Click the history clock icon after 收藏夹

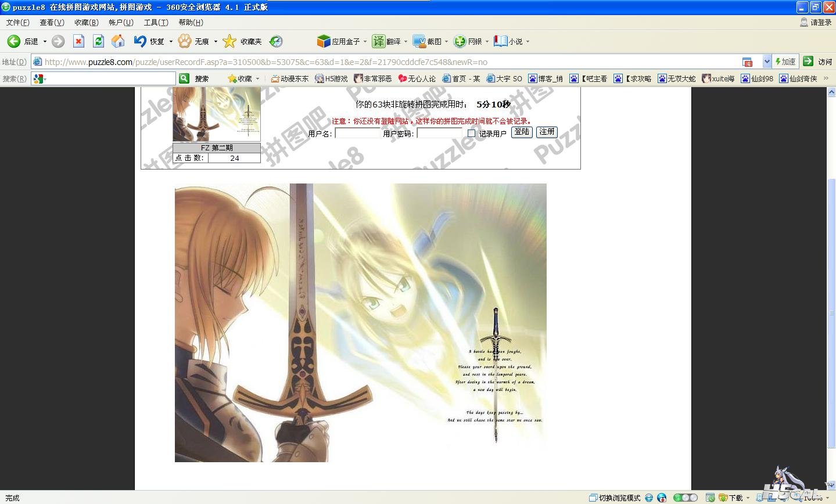[277, 41]
